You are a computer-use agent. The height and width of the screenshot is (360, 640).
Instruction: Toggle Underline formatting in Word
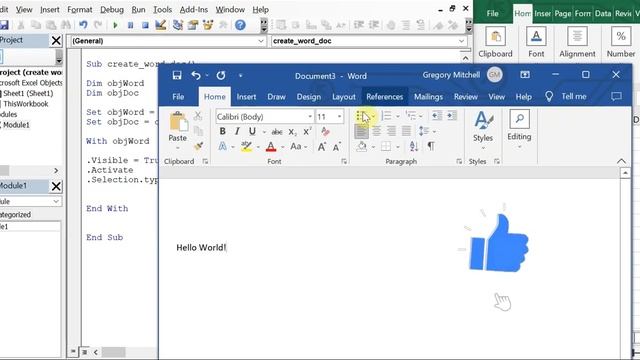[x=252, y=131]
